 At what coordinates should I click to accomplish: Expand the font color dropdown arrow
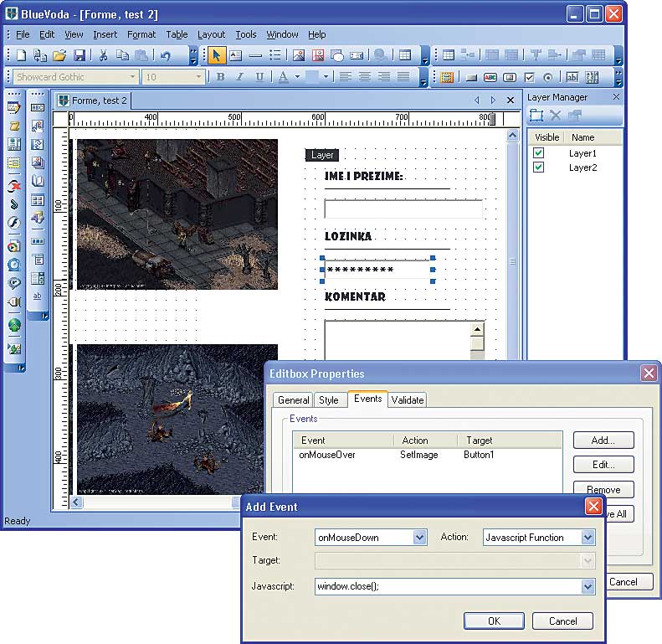pos(297,76)
